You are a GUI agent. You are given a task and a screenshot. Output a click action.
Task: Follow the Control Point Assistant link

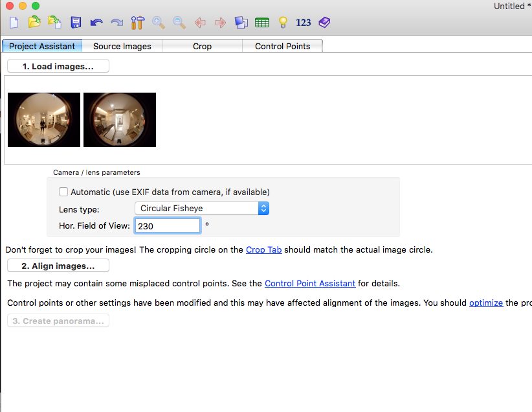pyautogui.click(x=309, y=283)
